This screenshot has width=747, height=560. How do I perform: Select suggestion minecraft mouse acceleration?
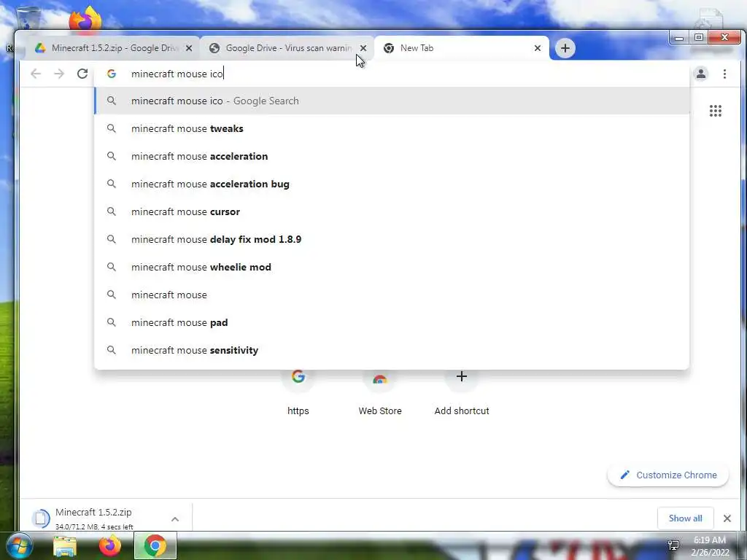(392, 156)
